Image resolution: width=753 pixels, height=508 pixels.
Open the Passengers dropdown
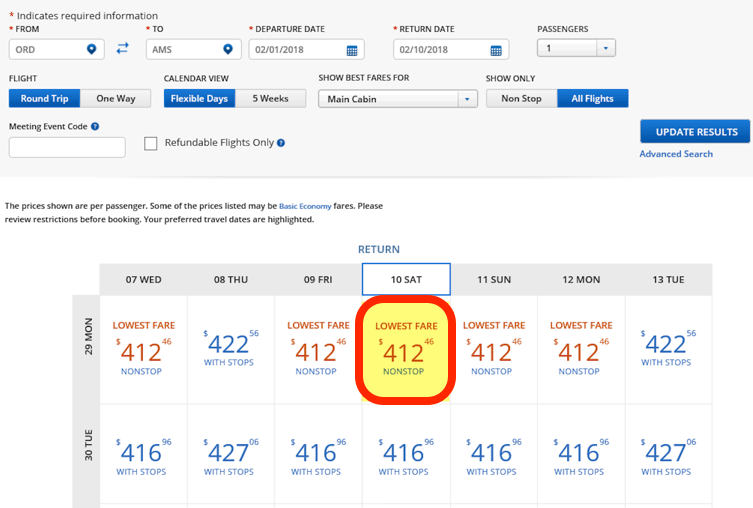576,48
